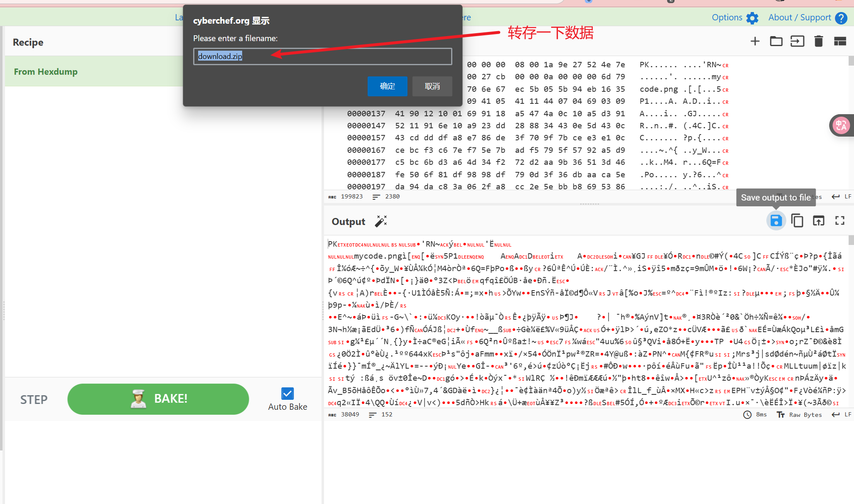Click the 8ms bake time text
The height and width of the screenshot is (504, 854).
(761, 415)
